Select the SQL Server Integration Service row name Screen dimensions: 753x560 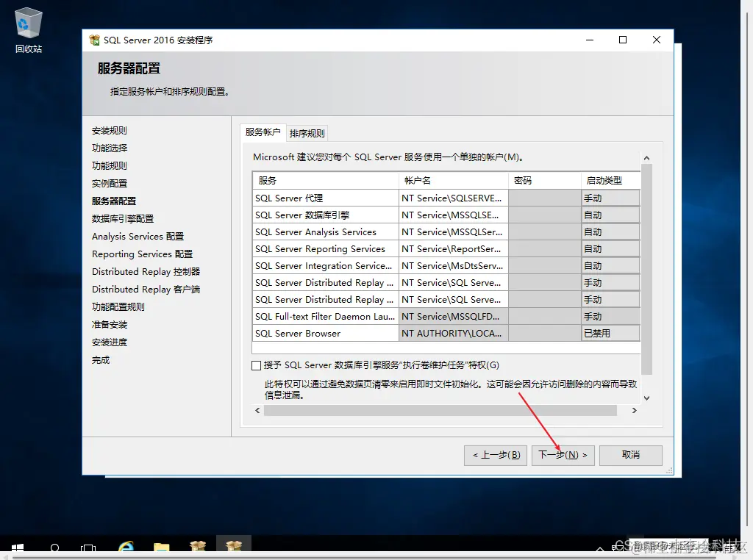click(x=325, y=265)
